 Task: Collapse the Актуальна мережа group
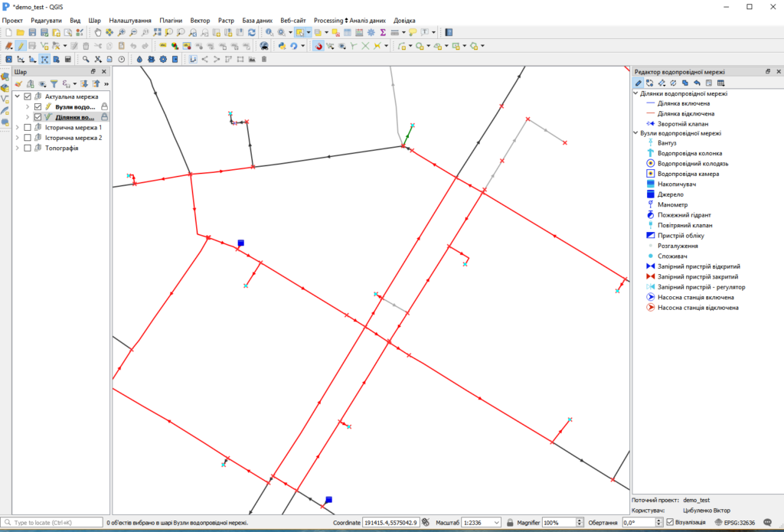tap(18, 96)
